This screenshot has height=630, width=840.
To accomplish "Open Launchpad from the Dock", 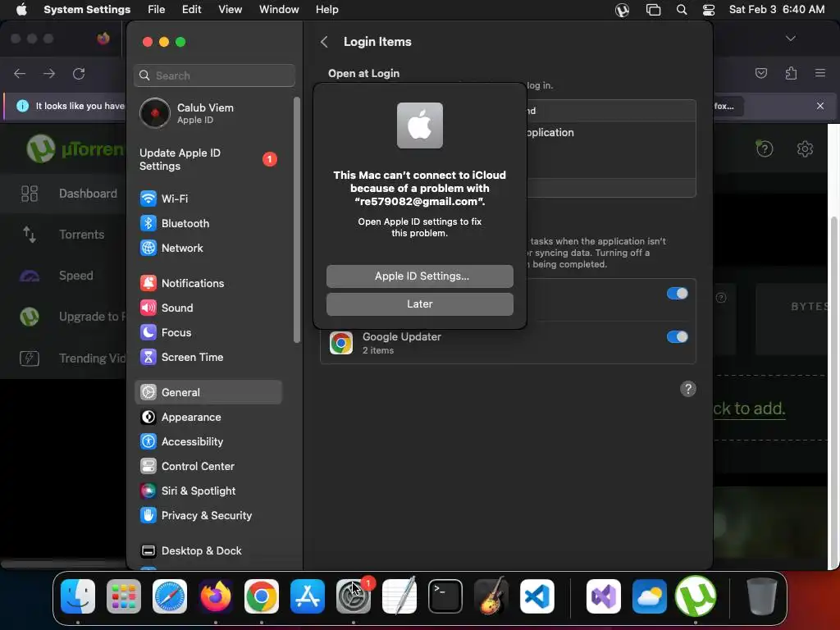I will pyautogui.click(x=124, y=596).
